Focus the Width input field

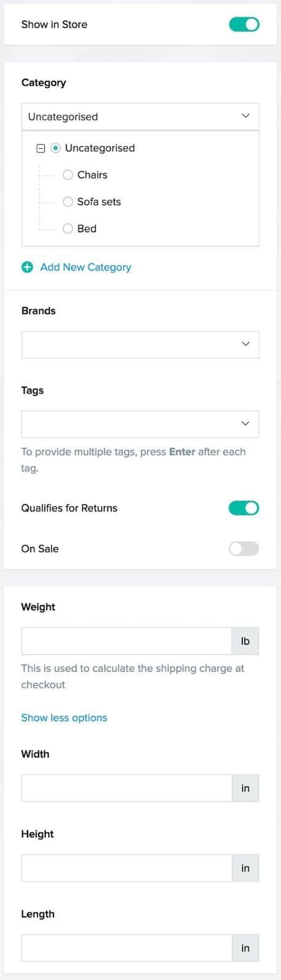[127, 788]
